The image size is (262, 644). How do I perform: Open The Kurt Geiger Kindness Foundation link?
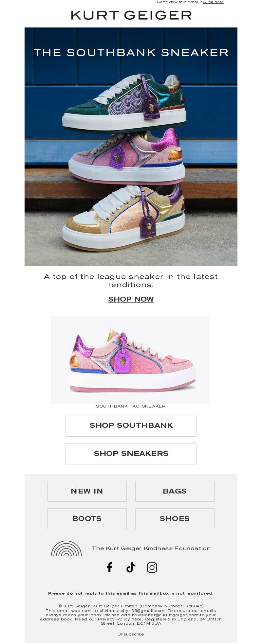[x=151, y=548]
